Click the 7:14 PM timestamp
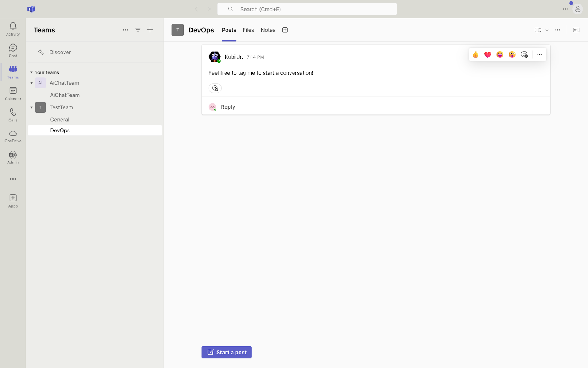The image size is (588, 368). coord(255,57)
